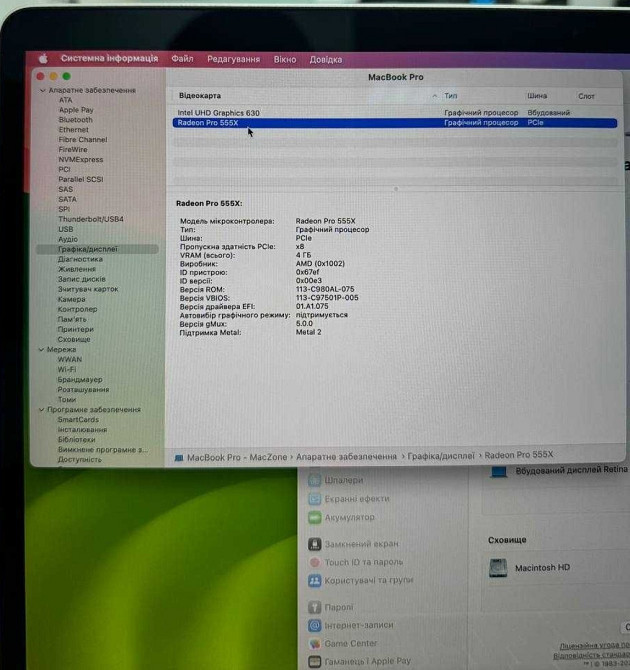Select Томи in the sidebar
Image resolution: width=630 pixels, height=670 pixels.
point(67,400)
